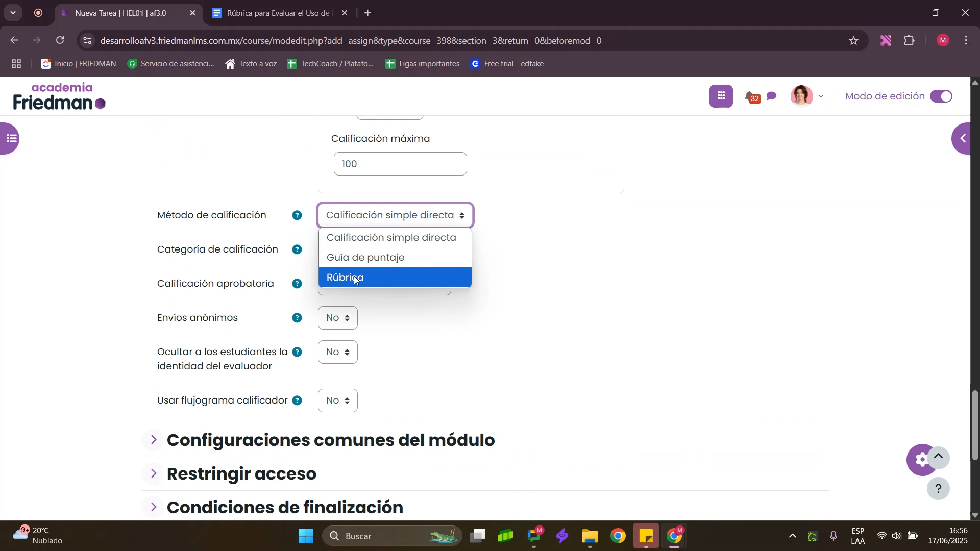
Task: Click the Calificación máxima input field
Action: click(400, 164)
